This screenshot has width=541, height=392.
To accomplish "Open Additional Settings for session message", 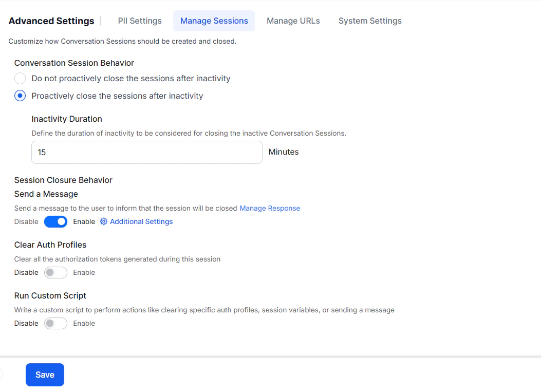I will point(140,221).
